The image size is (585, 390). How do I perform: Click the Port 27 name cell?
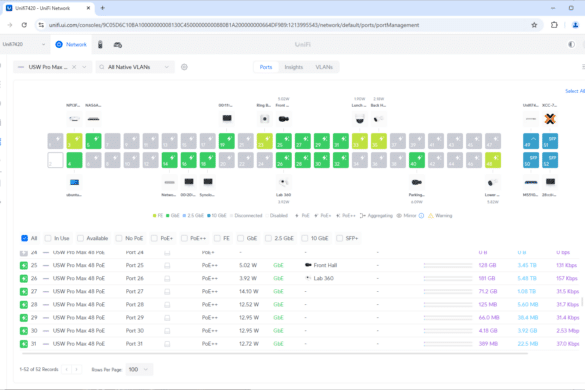[x=135, y=291]
